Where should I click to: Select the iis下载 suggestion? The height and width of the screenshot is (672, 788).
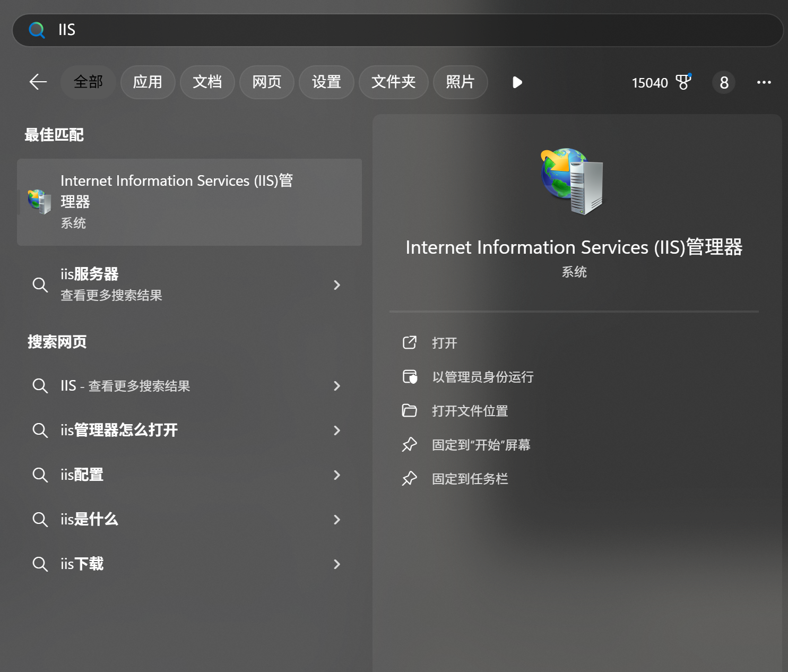pyautogui.click(x=189, y=564)
